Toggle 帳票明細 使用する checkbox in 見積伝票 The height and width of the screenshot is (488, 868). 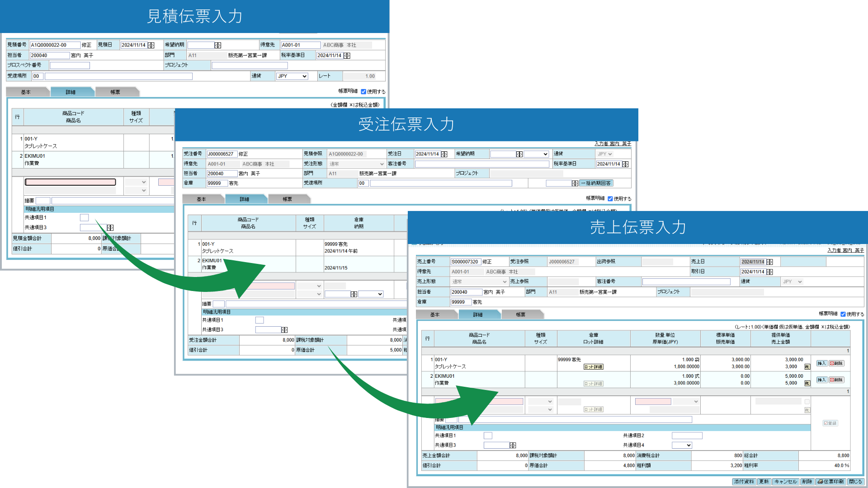363,92
